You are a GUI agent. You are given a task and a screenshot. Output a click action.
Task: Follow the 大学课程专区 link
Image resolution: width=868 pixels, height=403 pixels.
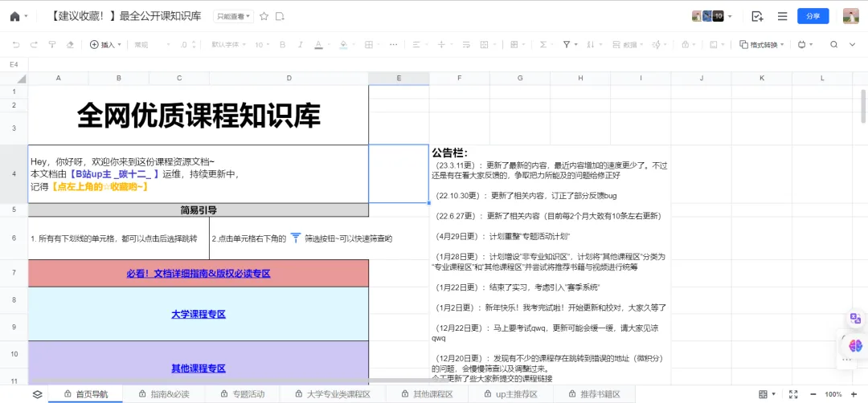pos(199,314)
